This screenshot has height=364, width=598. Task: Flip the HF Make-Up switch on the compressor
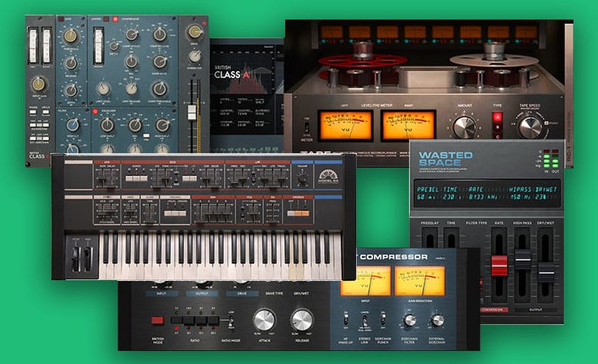click(346, 319)
